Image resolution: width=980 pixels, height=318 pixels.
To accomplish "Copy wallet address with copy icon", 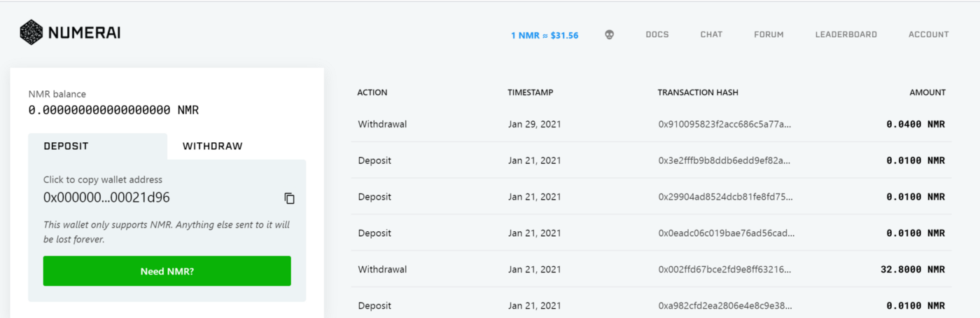I will 289,198.
